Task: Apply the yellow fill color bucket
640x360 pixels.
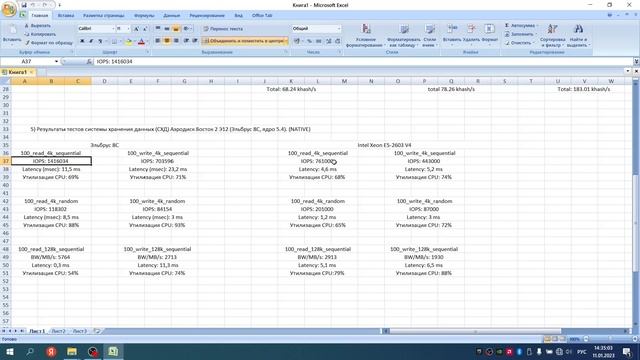Action: click(x=128, y=41)
